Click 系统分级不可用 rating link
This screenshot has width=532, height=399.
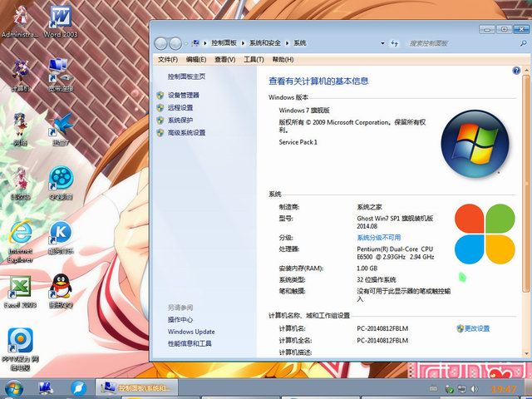379,238
